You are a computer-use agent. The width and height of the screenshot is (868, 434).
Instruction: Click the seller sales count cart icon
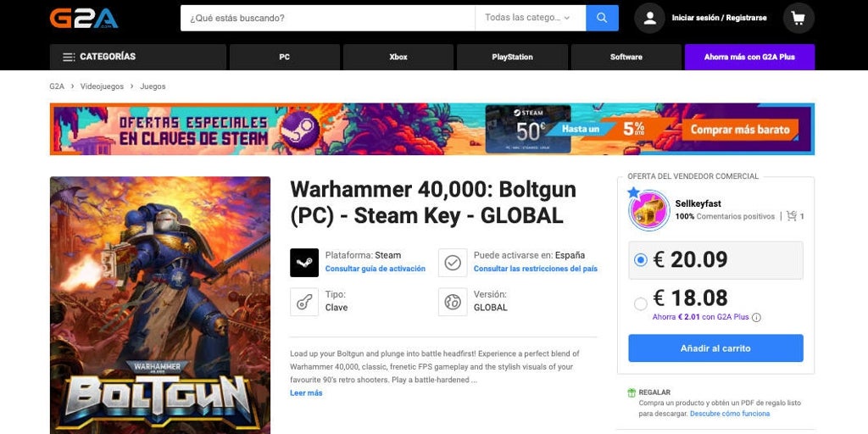[x=792, y=216]
